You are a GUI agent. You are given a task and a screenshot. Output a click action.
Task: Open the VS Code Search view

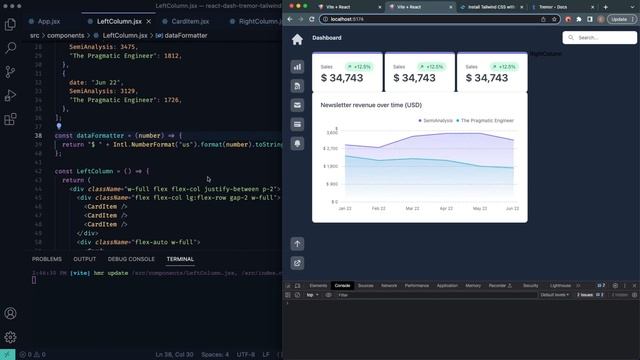[x=10, y=48]
